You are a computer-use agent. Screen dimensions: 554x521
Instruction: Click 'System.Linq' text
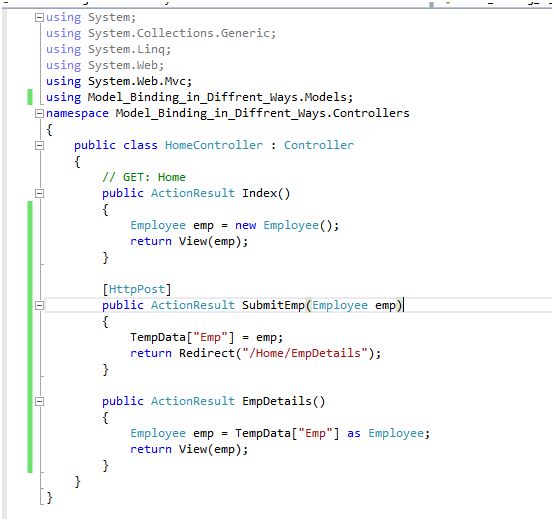[x=127, y=49]
